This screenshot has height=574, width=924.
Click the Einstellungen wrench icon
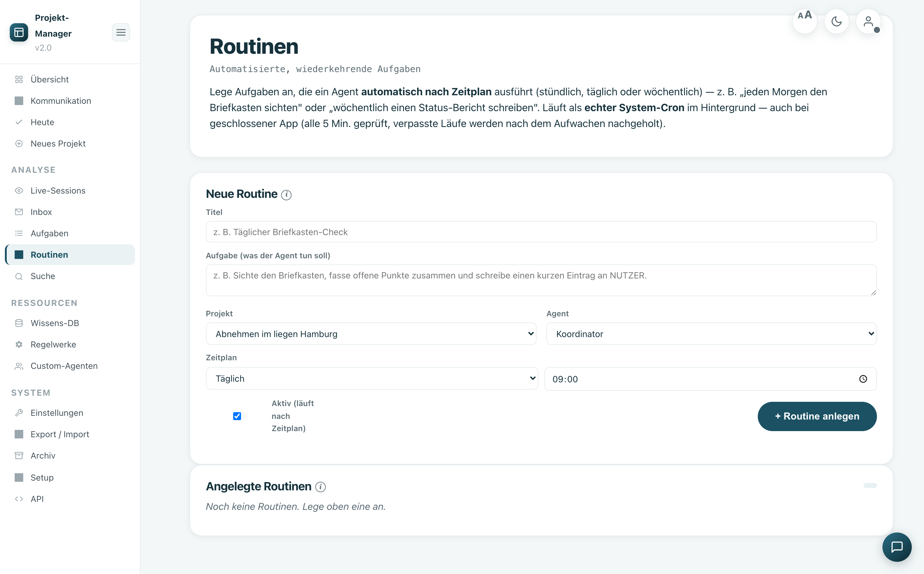click(19, 413)
